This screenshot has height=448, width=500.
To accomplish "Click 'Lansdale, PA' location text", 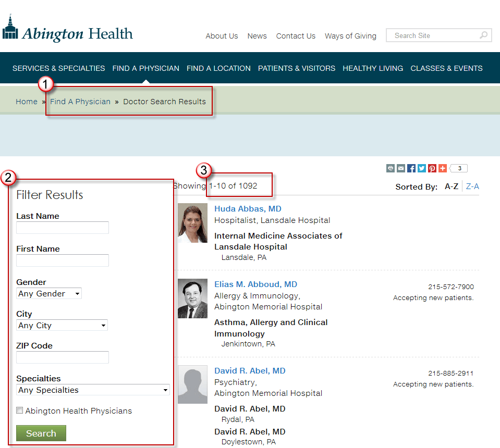I will click(244, 257).
